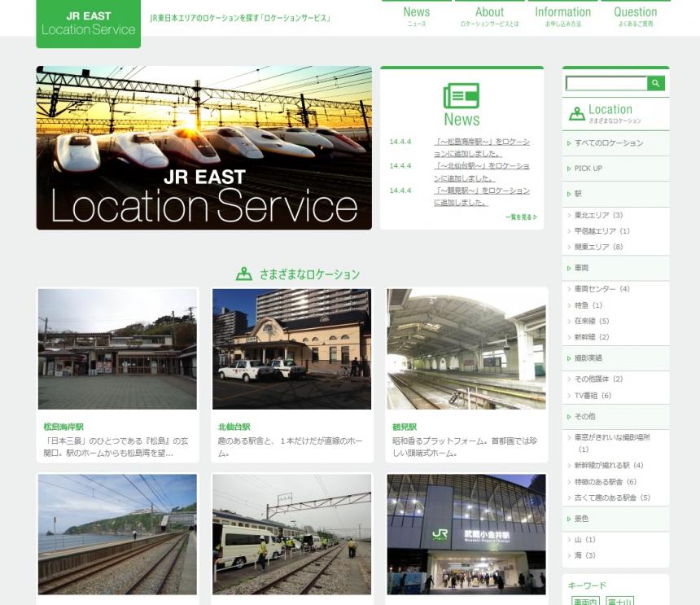700x605 pixels.
Task: Open 在来線 (5) category
Action: 592,321
